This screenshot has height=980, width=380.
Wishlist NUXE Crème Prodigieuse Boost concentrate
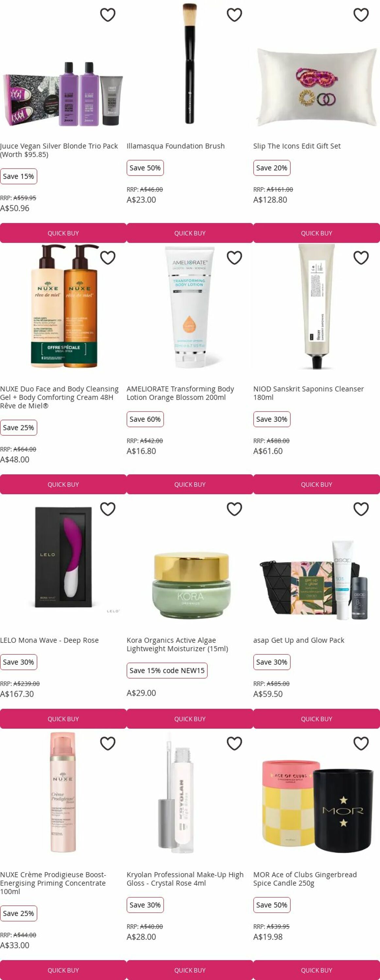(x=107, y=743)
